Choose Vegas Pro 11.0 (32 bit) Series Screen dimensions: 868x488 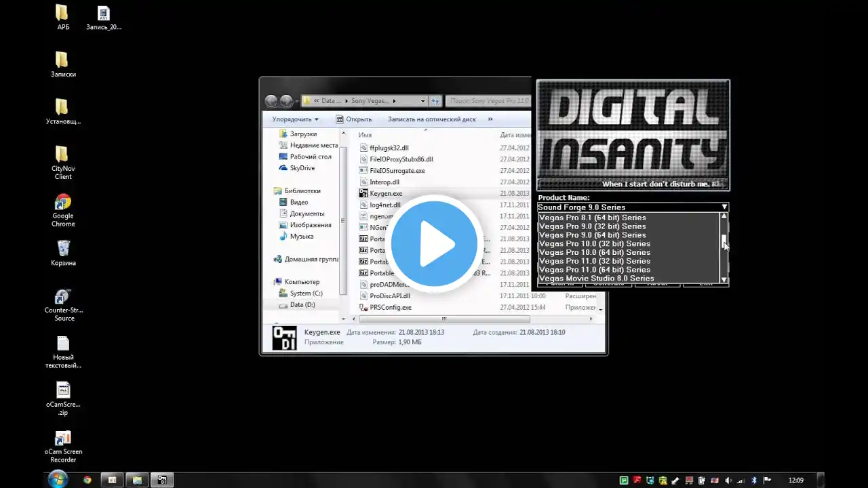628,261
